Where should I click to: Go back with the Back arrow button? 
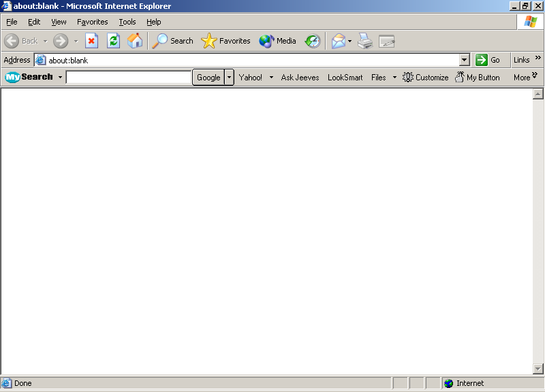click(12, 41)
